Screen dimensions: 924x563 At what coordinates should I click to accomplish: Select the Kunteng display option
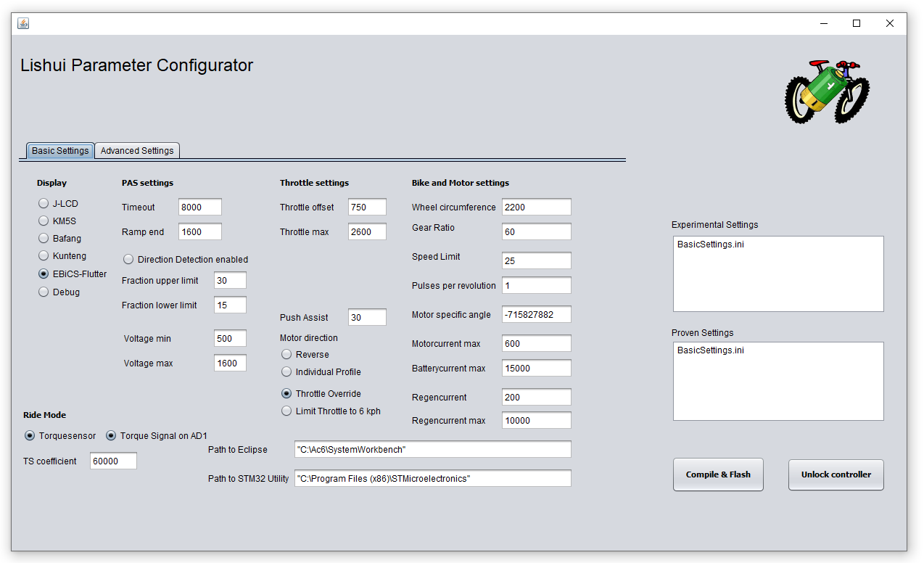point(62,255)
